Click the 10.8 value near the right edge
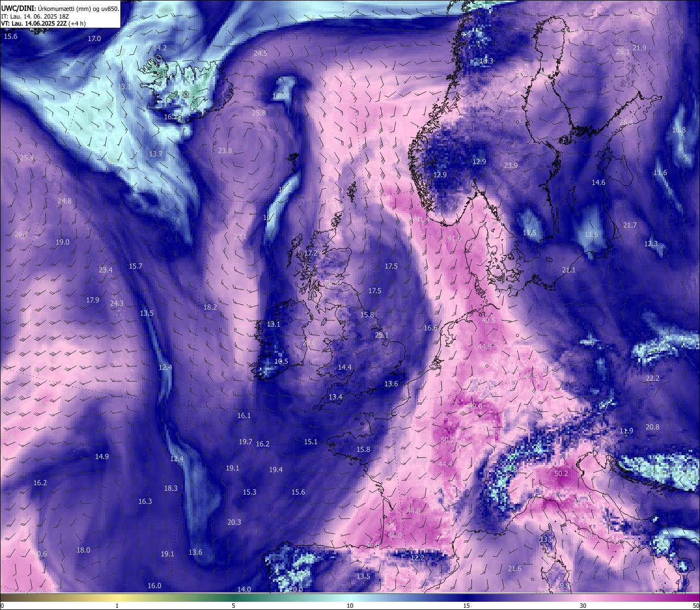 pyautogui.click(x=678, y=130)
